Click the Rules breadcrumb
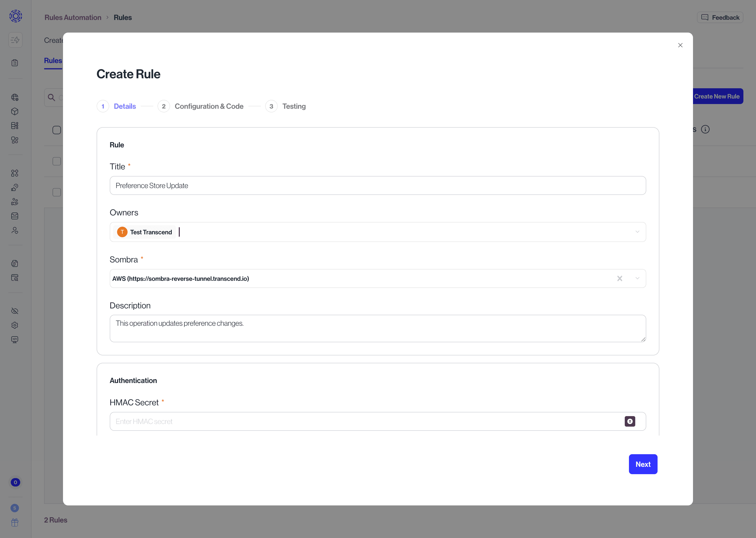Screen dimensions: 756x538 point(123,18)
